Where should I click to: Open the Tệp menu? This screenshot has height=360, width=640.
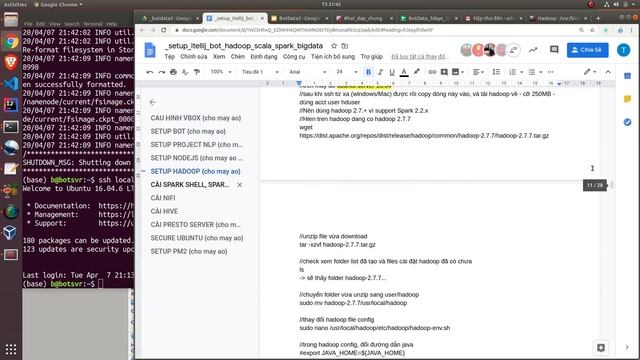click(x=170, y=57)
